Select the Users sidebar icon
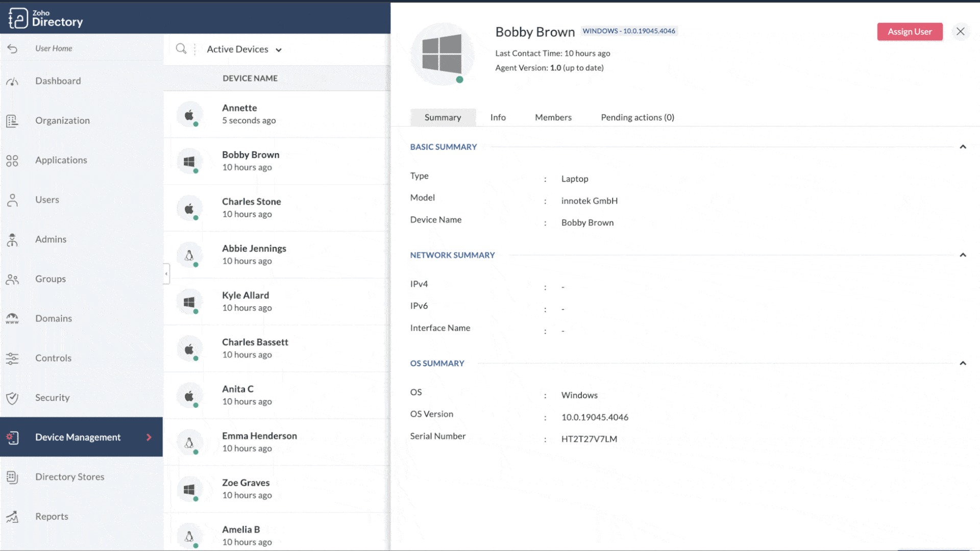The height and width of the screenshot is (551, 980). tap(12, 199)
